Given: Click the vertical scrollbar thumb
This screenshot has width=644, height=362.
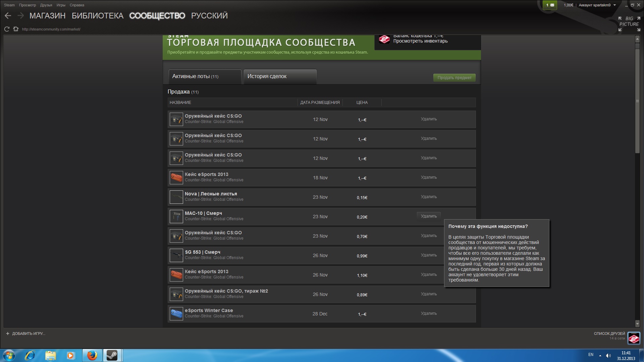Looking at the screenshot, I should tap(637, 101).
